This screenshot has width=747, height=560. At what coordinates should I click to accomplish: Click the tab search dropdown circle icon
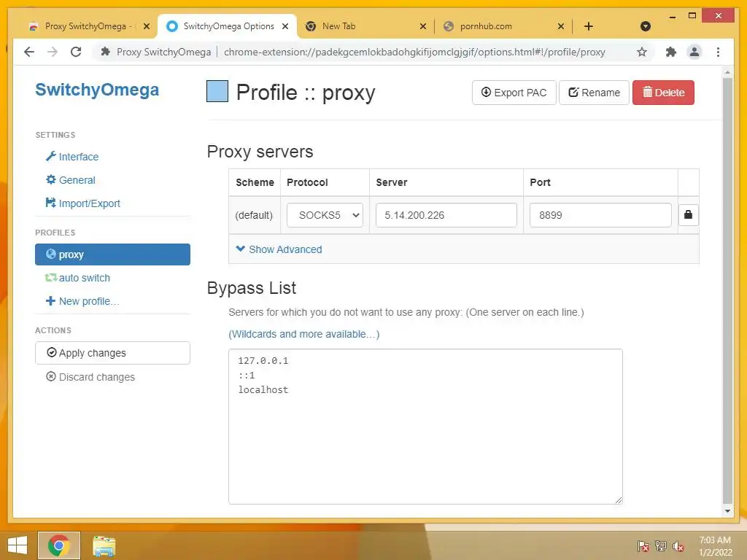click(x=646, y=26)
